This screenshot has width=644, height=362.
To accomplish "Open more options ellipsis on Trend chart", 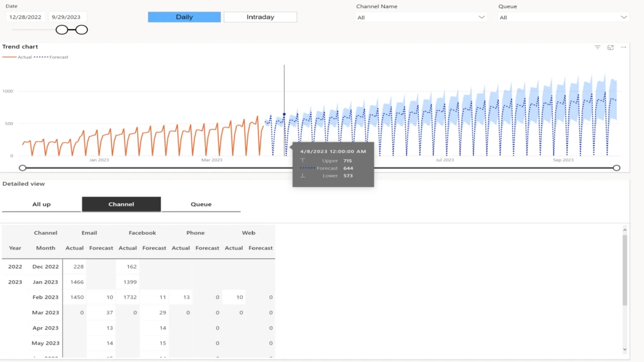I will tap(623, 47).
